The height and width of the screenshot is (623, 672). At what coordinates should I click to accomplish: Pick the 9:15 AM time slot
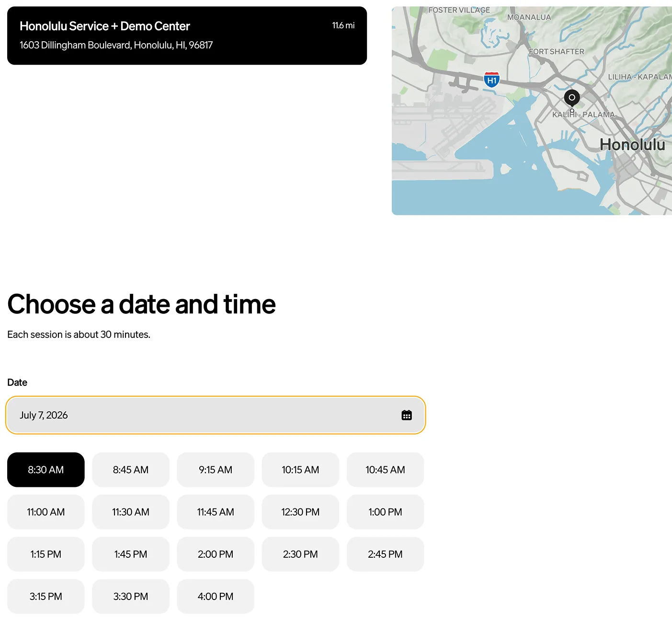point(216,470)
